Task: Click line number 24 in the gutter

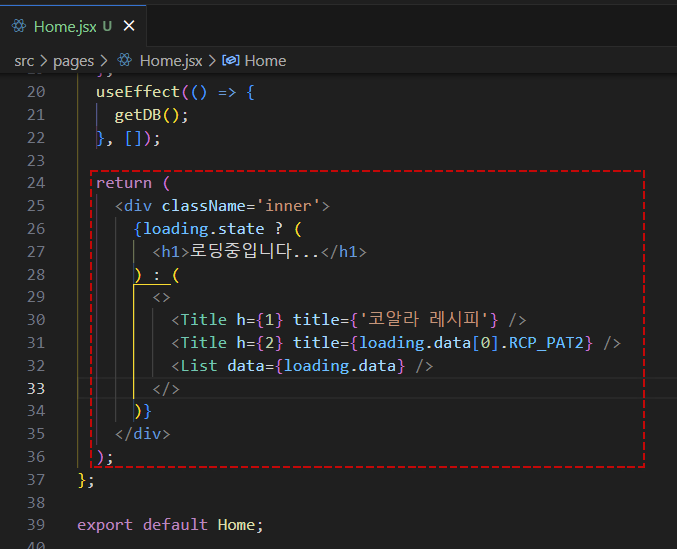Action: tap(36, 183)
